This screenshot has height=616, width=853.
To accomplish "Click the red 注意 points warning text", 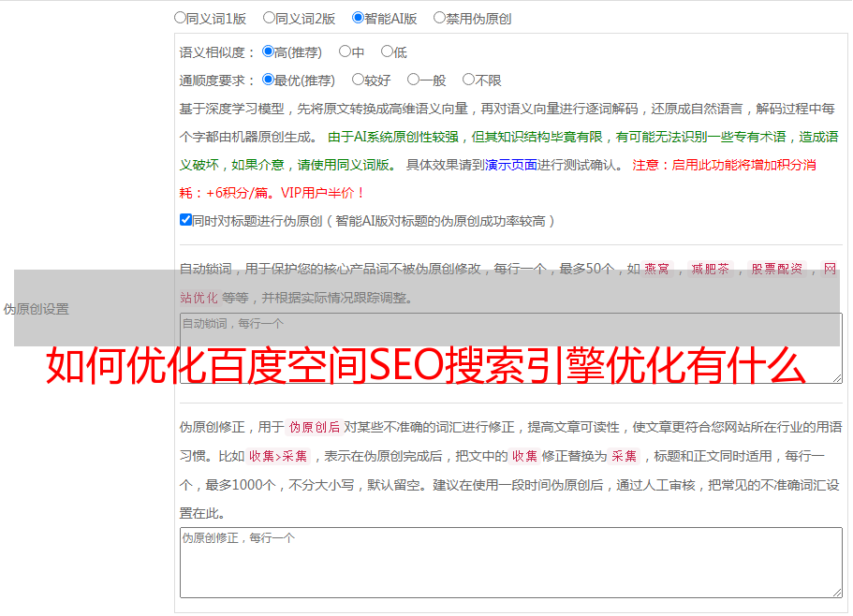I will click(497, 179).
